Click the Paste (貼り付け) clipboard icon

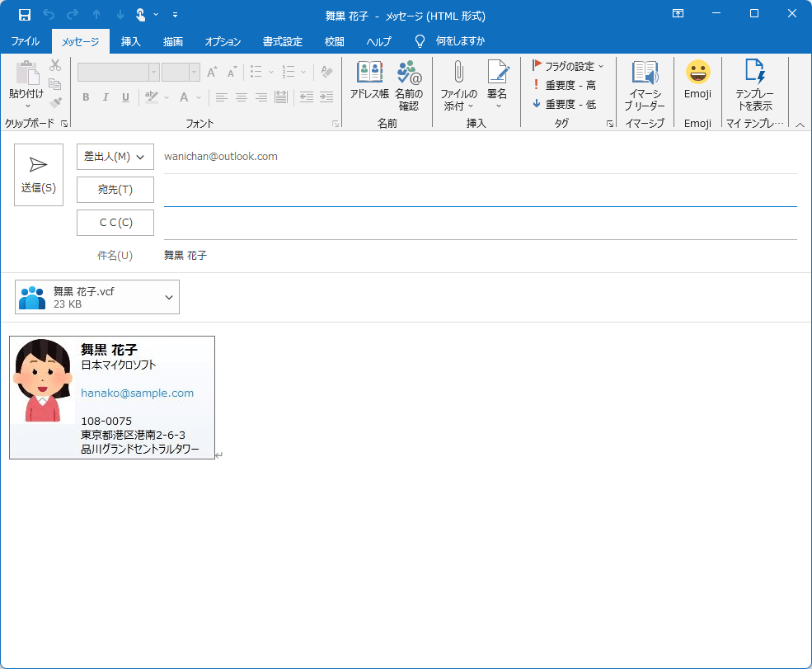[26, 76]
